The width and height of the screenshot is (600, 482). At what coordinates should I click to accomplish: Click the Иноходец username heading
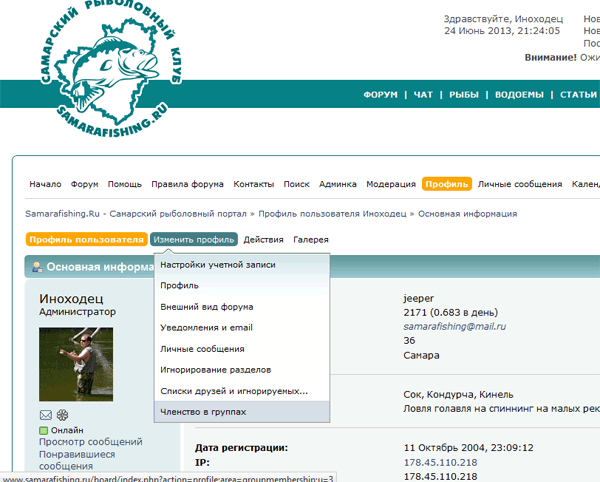[71, 298]
